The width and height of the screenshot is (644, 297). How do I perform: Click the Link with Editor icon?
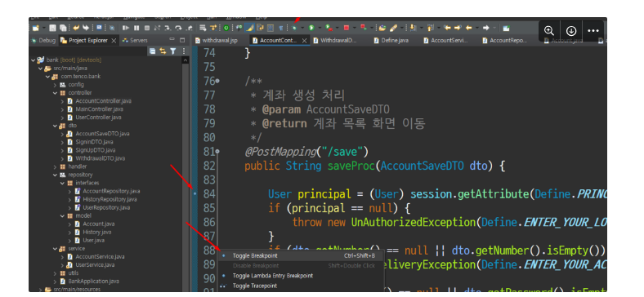[x=163, y=51]
